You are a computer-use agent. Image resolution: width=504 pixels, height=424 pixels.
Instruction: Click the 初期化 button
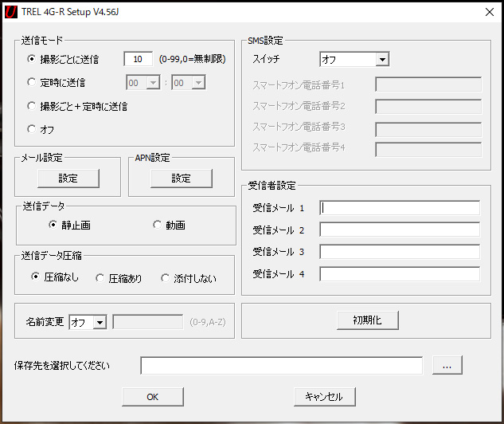click(367, 320)
